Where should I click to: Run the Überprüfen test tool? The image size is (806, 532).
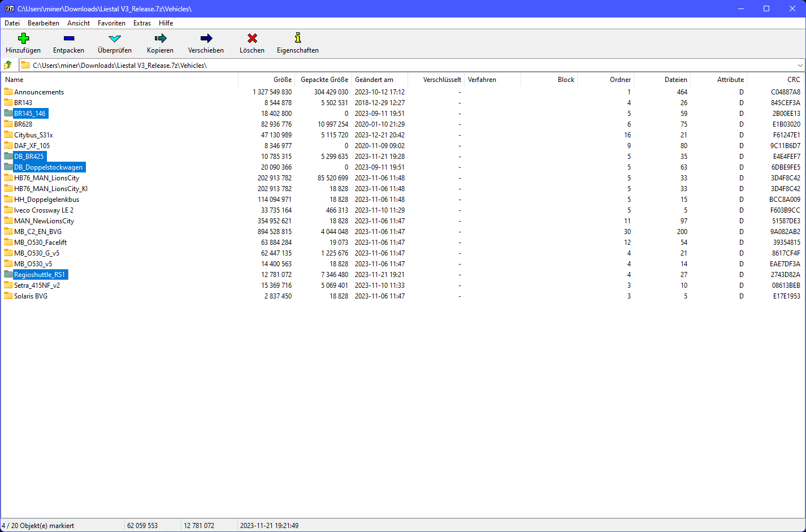click(115, 38)
